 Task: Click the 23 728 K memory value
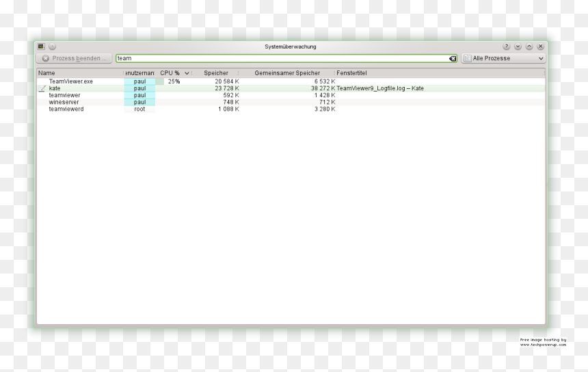coord(227,88)
